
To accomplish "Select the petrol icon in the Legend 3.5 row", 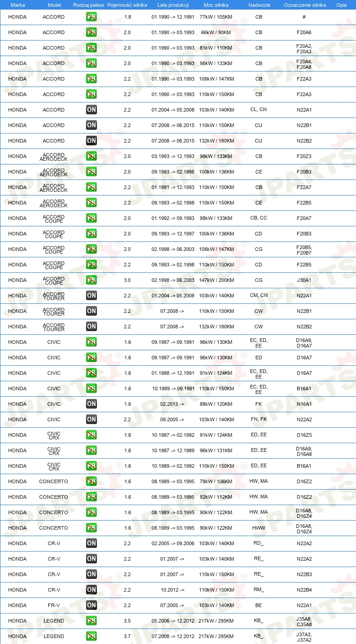I will click(x=92, y=621).
